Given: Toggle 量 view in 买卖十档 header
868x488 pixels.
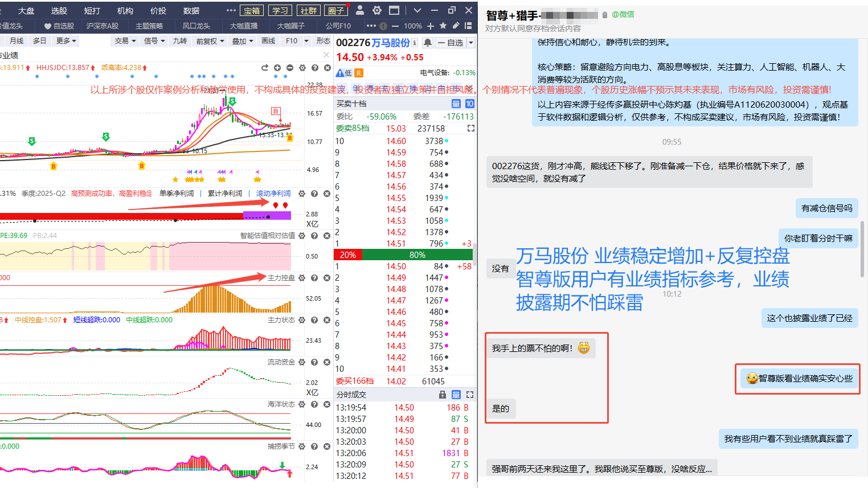Looking at the screenshot, I should click(x=456, y=104).
